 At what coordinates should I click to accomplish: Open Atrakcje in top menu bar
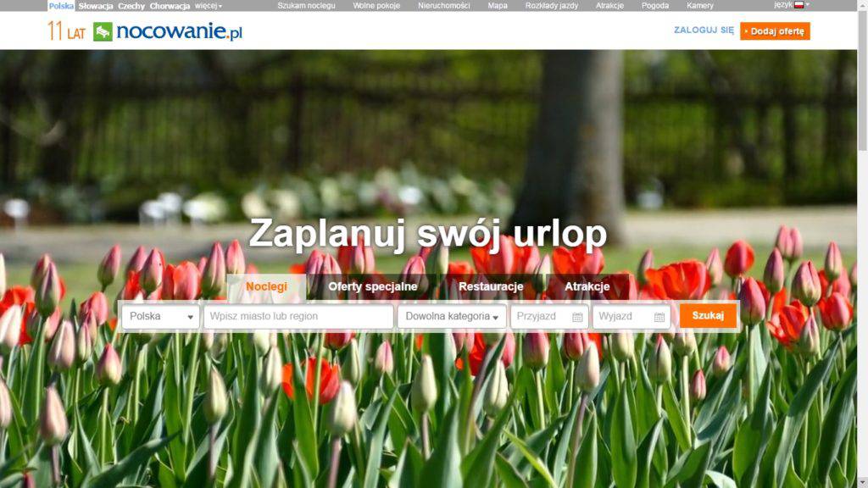click(x=609, y=6)
